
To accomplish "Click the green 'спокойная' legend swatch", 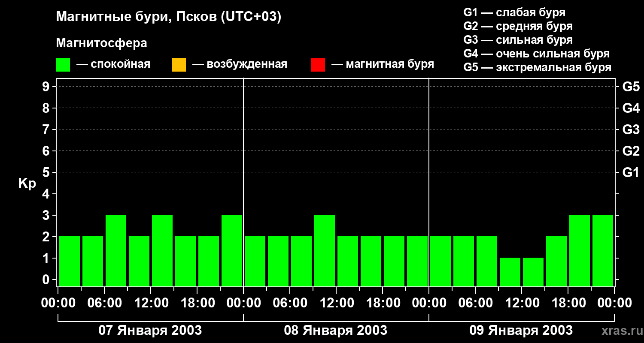I will point(63,65).
